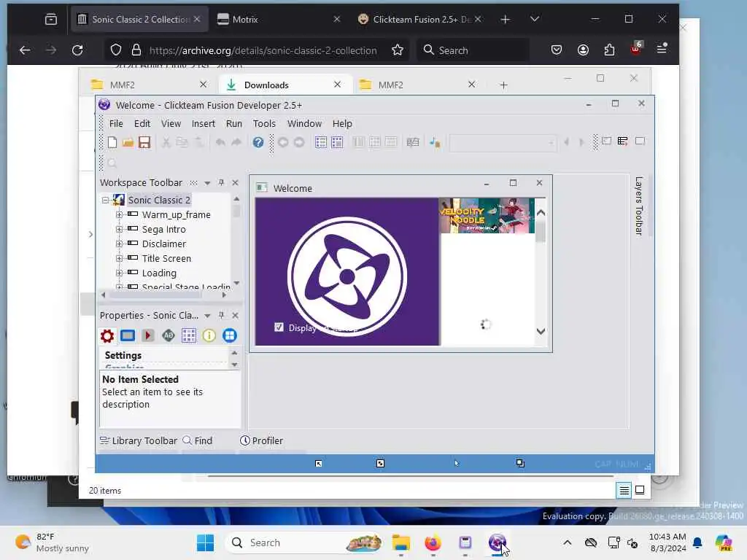Click the Firefox Search field
This screenshot has height=560, width=747.
[x=473, y=50]
